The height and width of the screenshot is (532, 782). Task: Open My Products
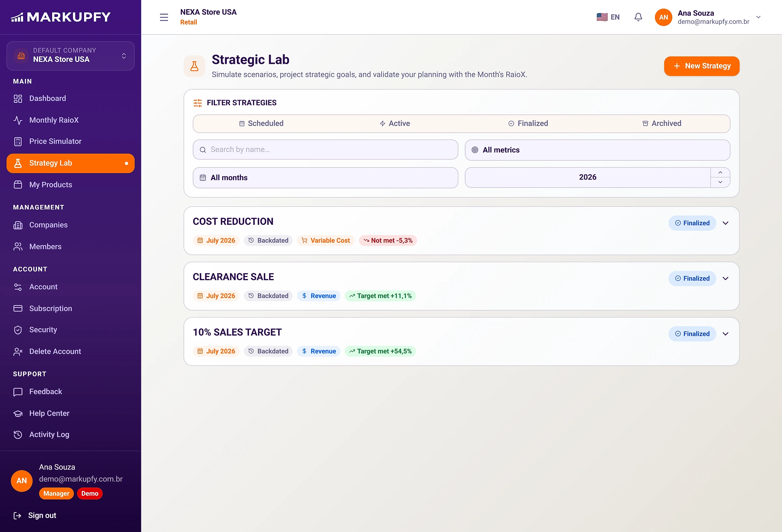70,185
